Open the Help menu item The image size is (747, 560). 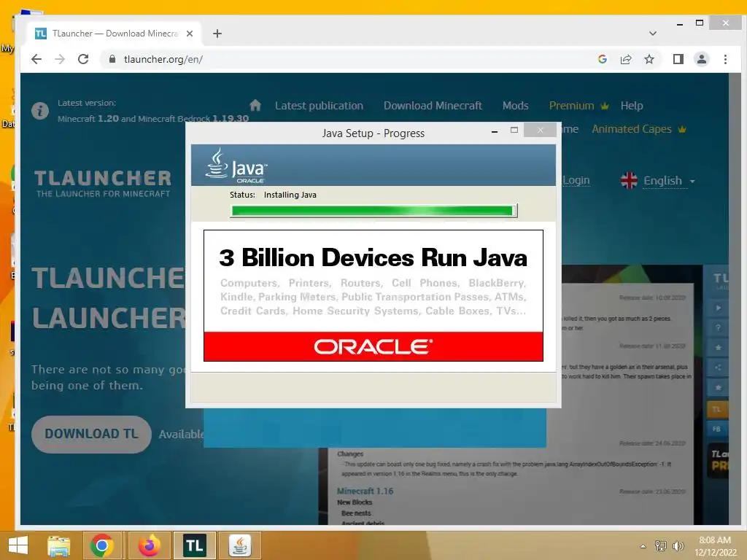(632, 106)
